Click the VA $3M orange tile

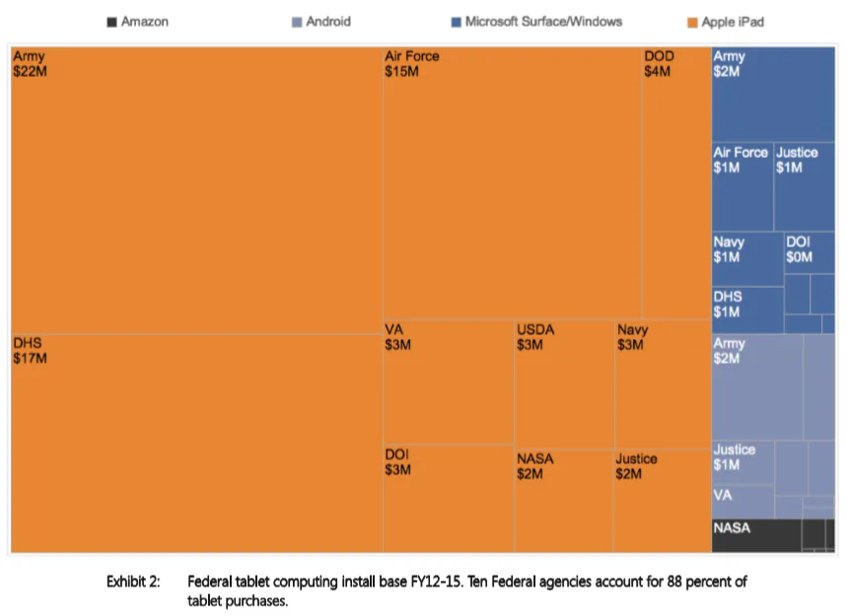pyautogui.click(x=449, y=382)
